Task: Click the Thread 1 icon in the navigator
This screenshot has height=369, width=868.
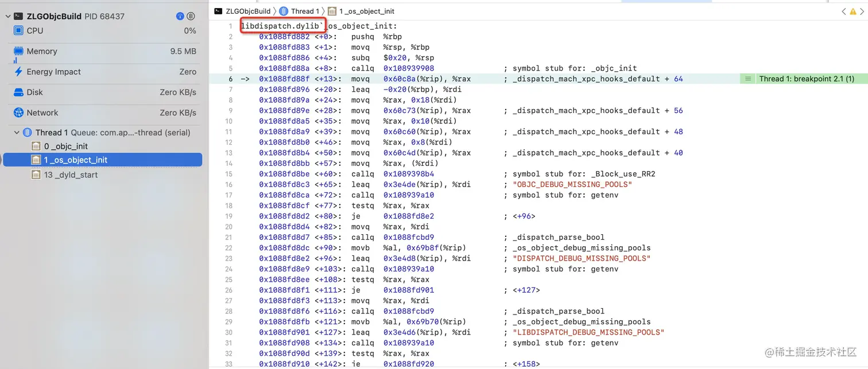Action: pos(27,133)
